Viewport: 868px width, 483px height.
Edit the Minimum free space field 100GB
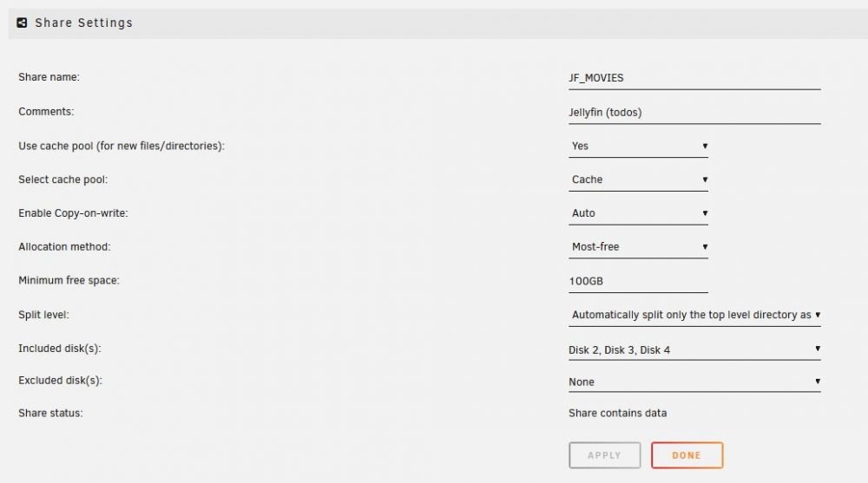tap(638, 281)
